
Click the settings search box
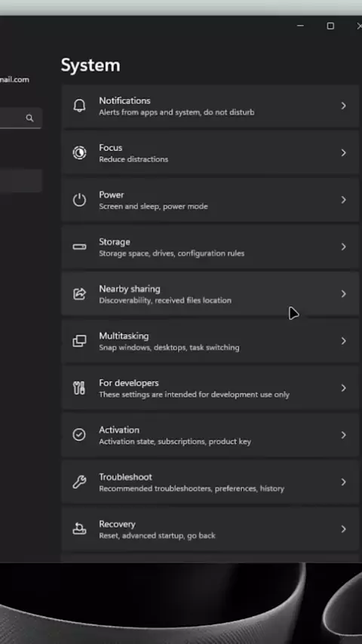20,118
